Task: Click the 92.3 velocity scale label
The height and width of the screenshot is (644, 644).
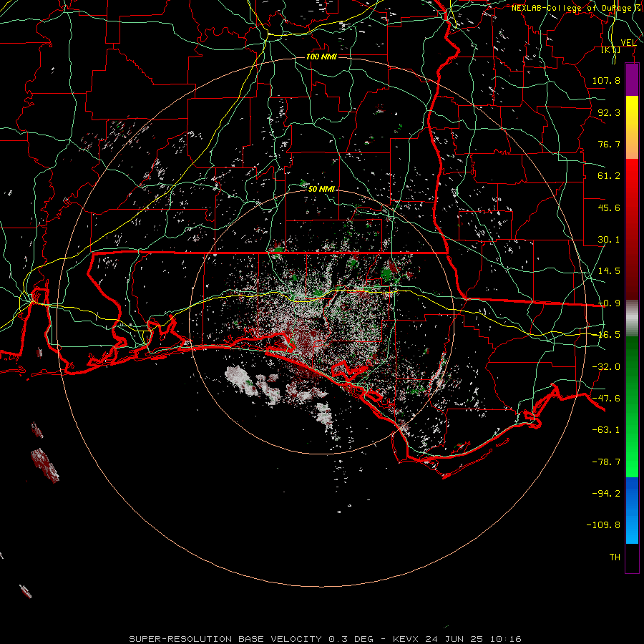Action: (x=609, y=112)
